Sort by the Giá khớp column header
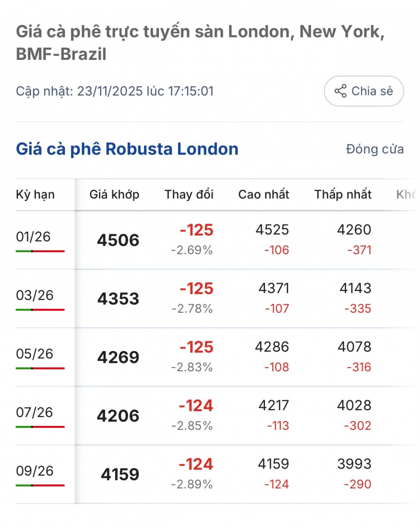420x527 pixels. 114,195
